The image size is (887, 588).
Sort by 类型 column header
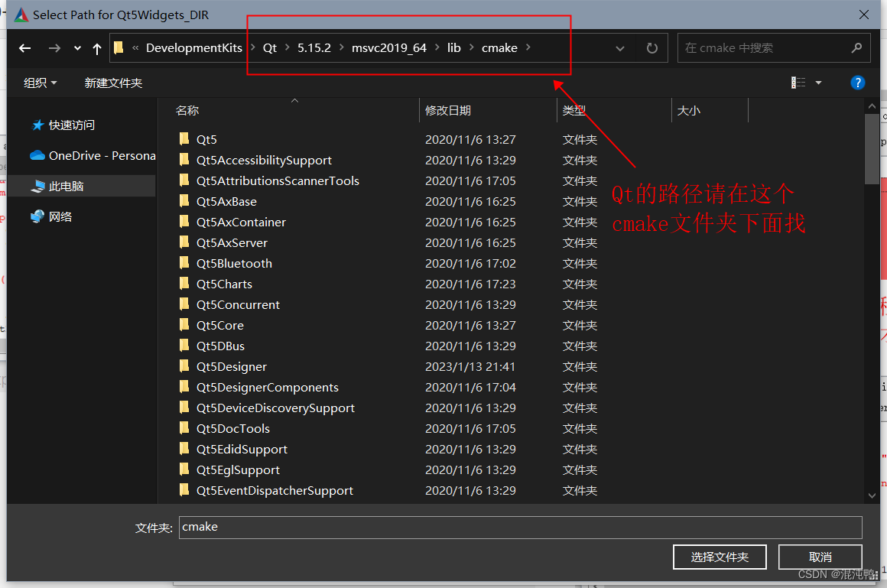click(x=573, y=110)
